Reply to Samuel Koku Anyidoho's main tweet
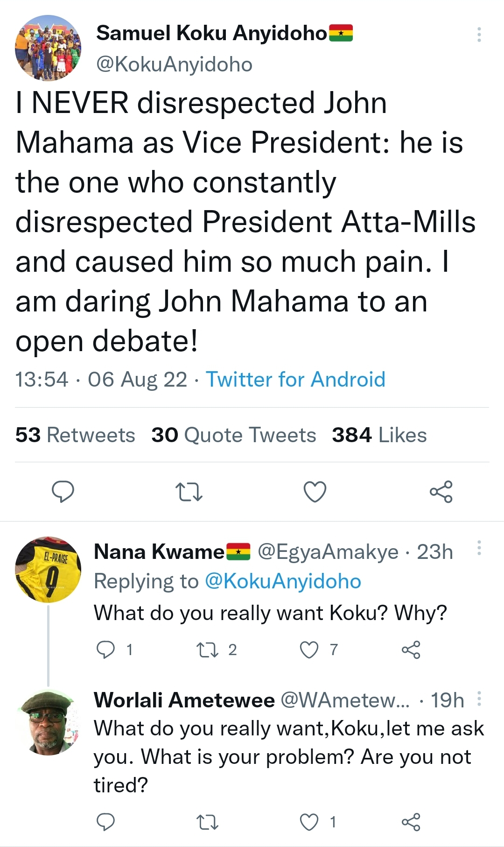Image resolution: width=504 pixels, height=847 pixels. 63,492
